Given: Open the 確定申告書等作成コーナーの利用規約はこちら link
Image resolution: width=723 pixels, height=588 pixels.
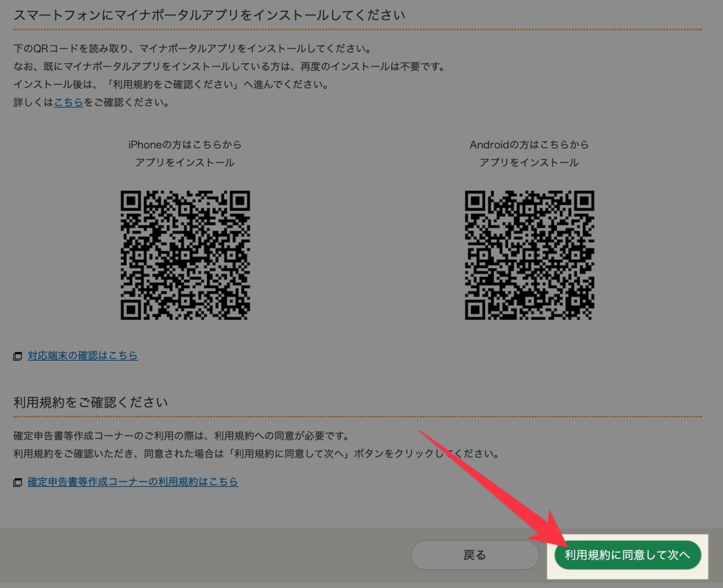Looking at the screenshot, I should (x=133, y=482).
